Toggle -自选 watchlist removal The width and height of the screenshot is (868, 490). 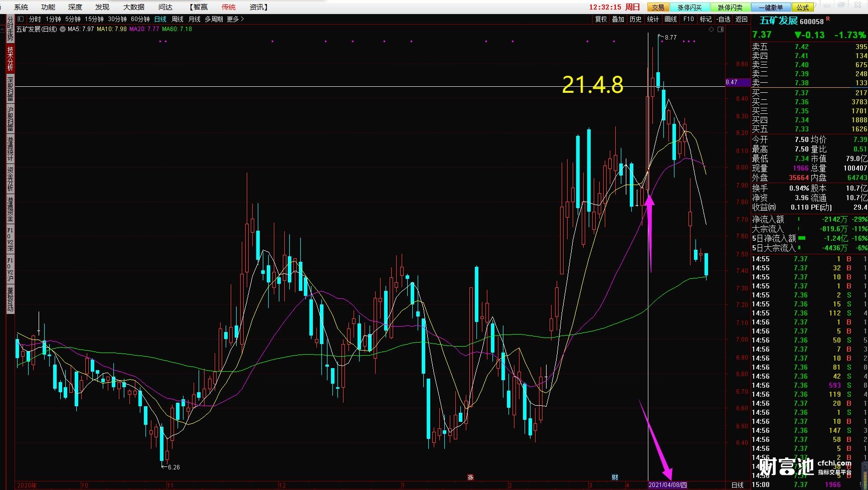click(x=724, y=19)
